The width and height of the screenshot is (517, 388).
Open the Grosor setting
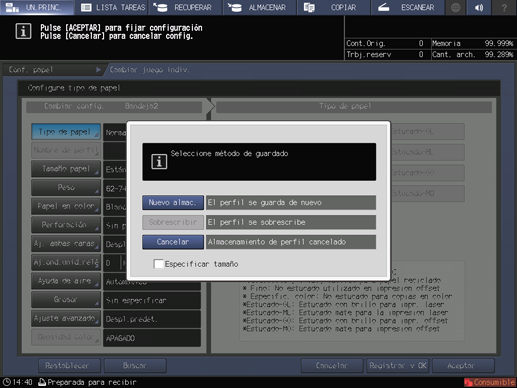(x=66, y=300)
